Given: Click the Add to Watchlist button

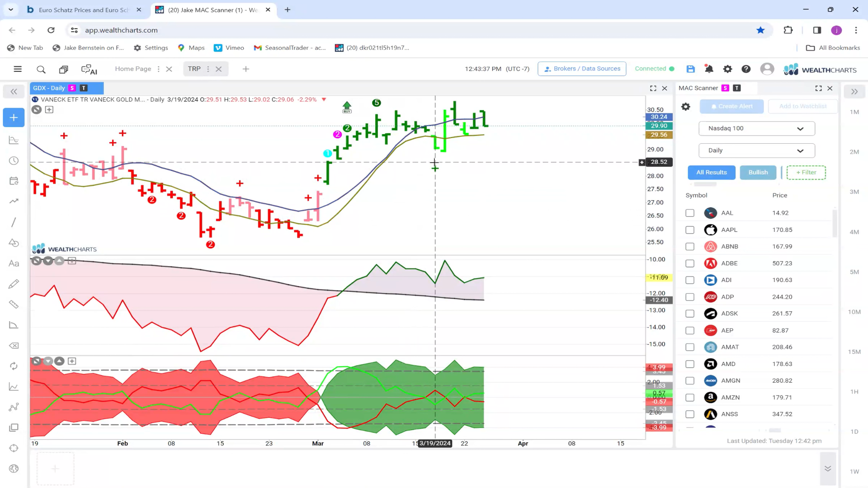Looking at the screenshot, I should pos(802,106).
